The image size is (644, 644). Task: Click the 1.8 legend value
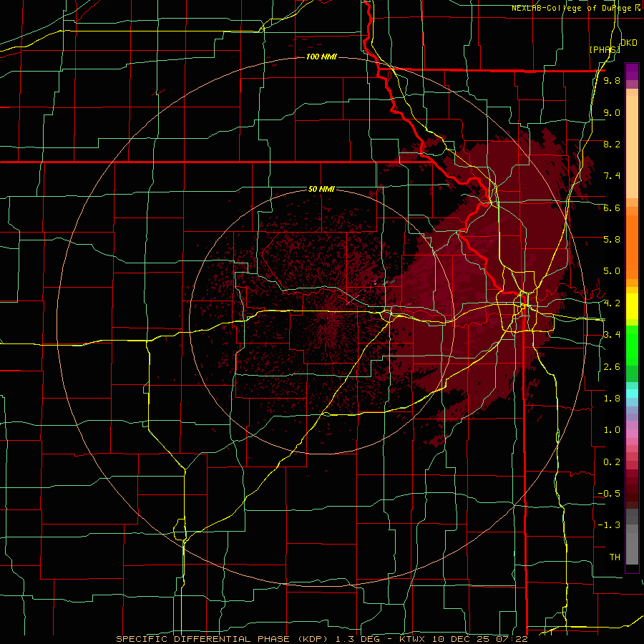pyautogui.click(x=612, y=399)
